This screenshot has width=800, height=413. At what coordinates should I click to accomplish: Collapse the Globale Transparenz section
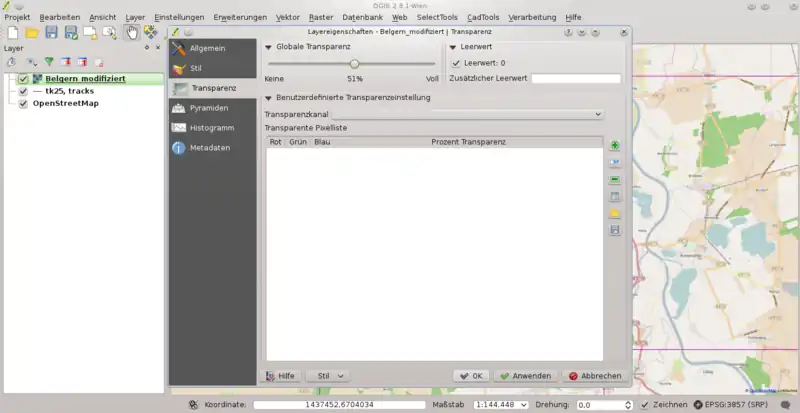(x=268, y=47)
